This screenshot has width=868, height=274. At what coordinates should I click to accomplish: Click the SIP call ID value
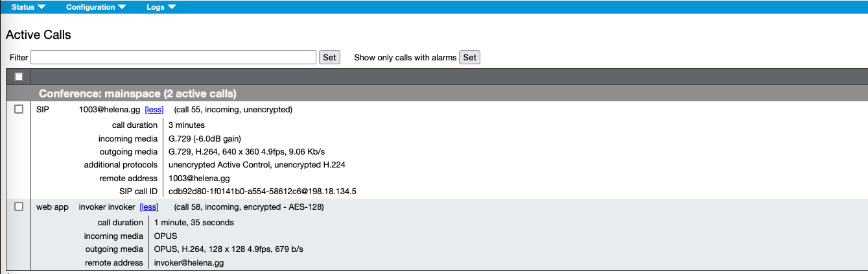point(263,192)
